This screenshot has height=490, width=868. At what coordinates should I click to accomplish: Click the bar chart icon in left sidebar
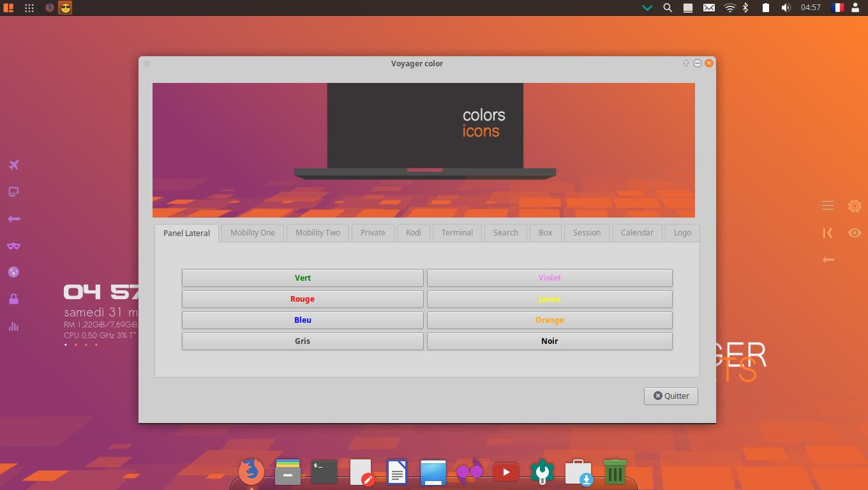[x=13, y=326]
